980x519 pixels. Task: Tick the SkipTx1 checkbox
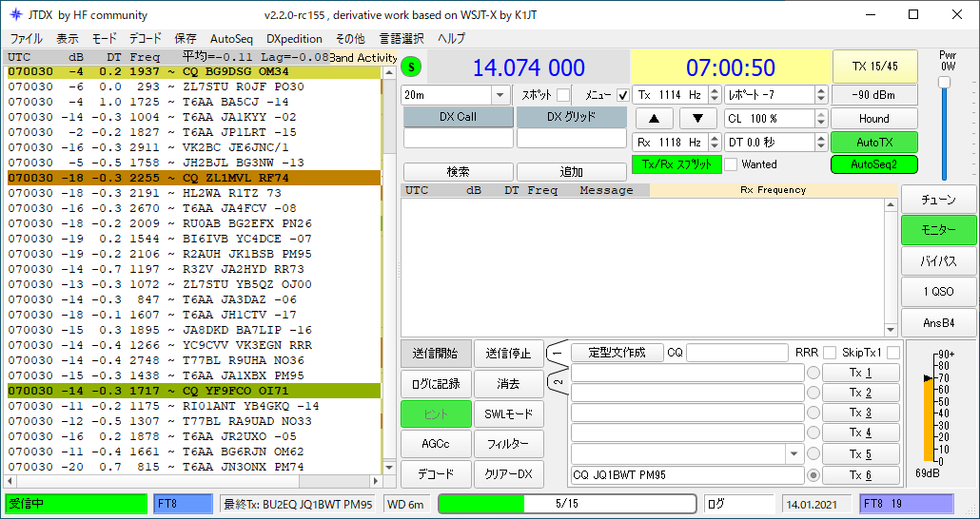point(892,353)
